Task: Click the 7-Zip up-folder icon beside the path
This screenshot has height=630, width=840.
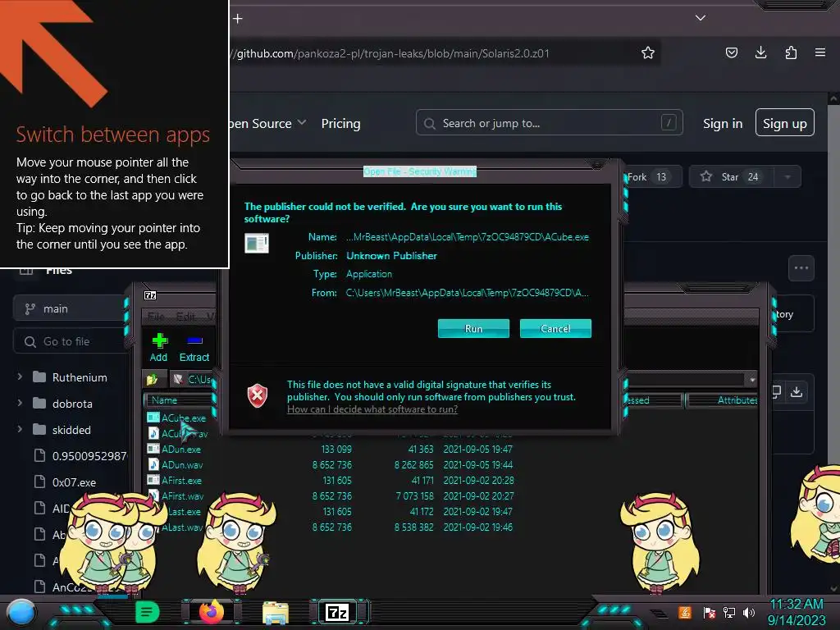Action: (x=153, y=379)
